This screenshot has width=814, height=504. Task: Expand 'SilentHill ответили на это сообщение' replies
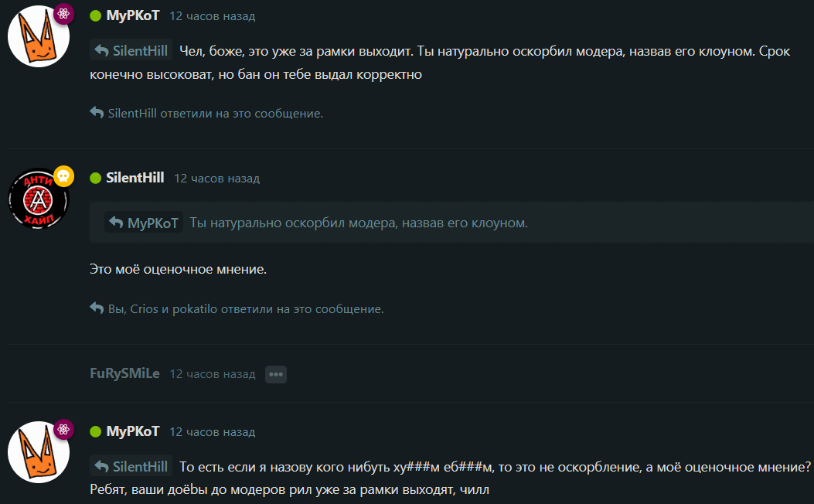216,113
